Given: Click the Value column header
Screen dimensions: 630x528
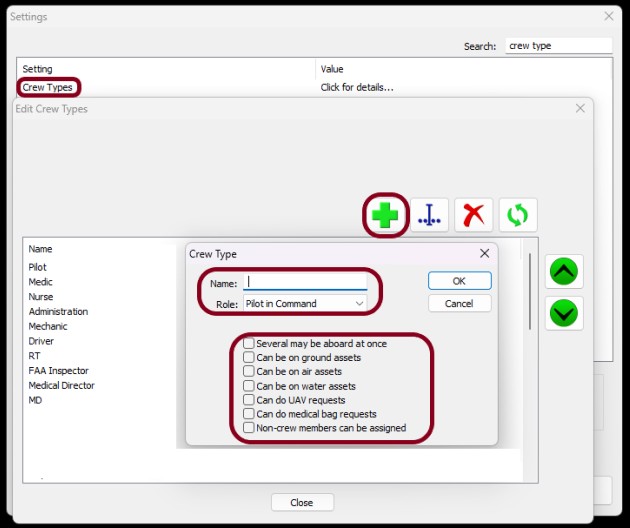Looking at the screenshot, I should coord(332,69).
